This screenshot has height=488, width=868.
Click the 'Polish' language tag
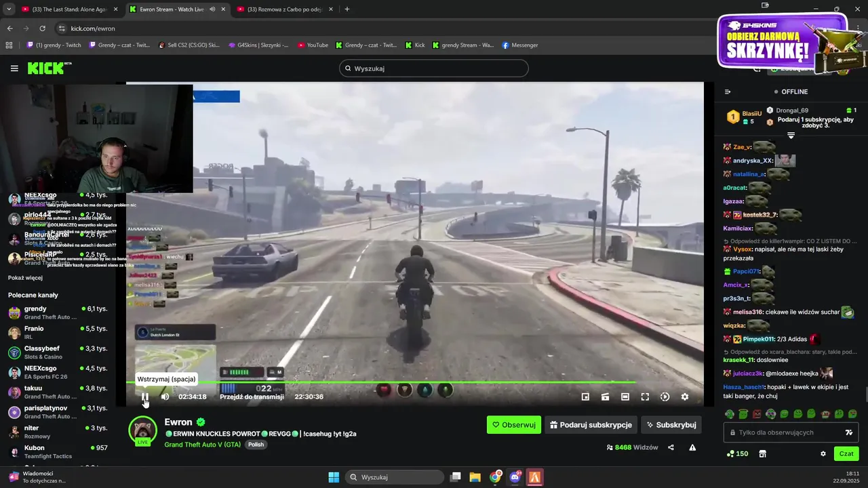pyautogui.click(x=256, y=445)
